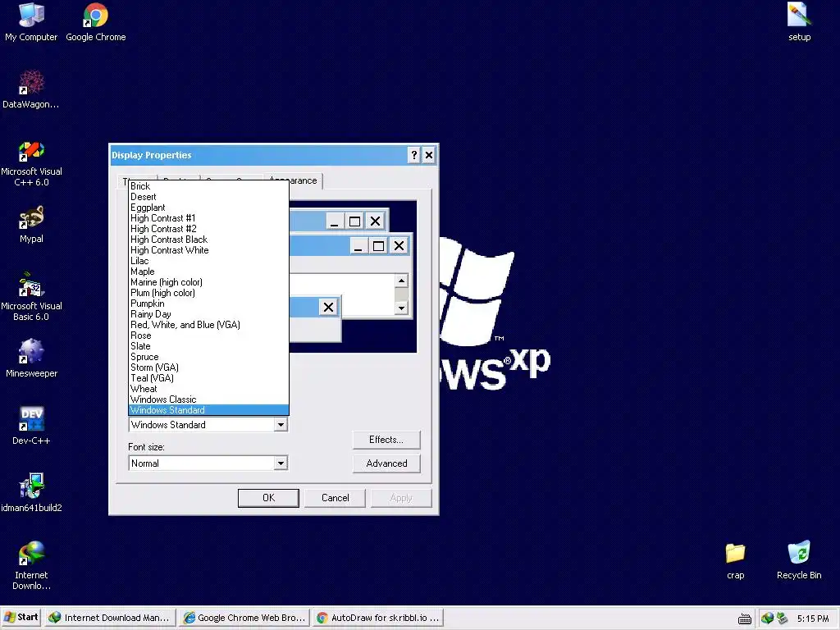840x630 pixels.
Task: Choose the Pumpkin color scheme
Action: point(209,304)
